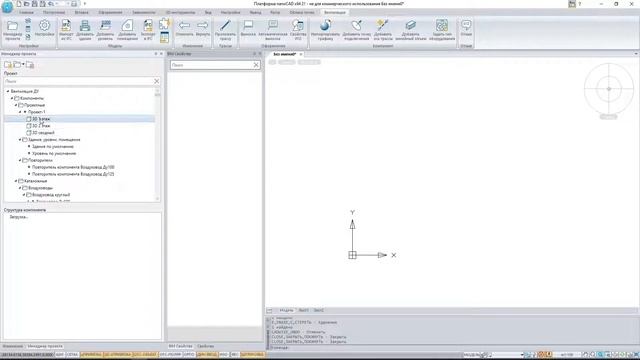
Task: Collapse the Каталожные tree folder
Action: 16,181
